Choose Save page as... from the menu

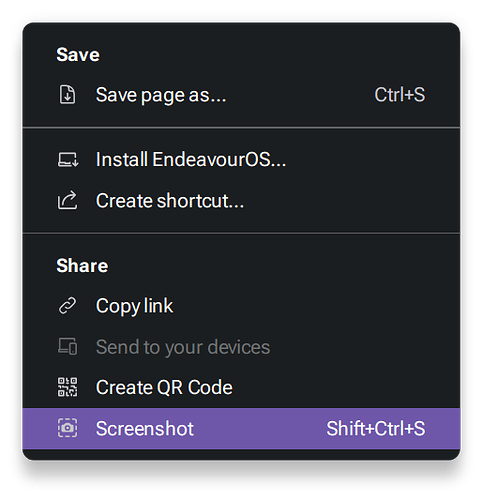241,95
